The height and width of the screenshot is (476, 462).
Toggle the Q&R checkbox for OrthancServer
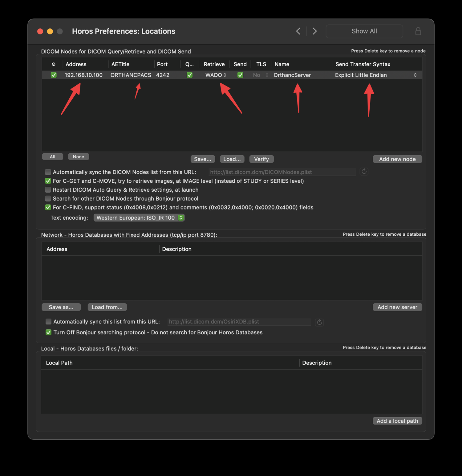[189, 75]
